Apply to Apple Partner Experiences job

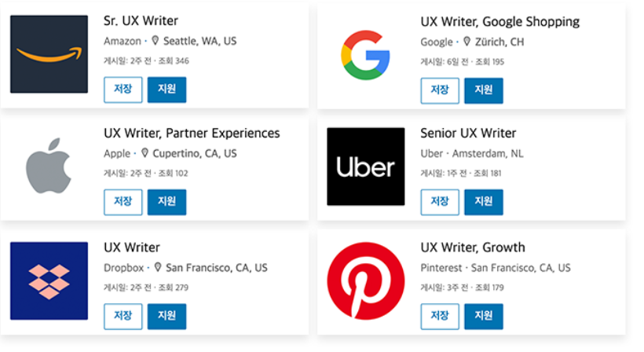166,202
